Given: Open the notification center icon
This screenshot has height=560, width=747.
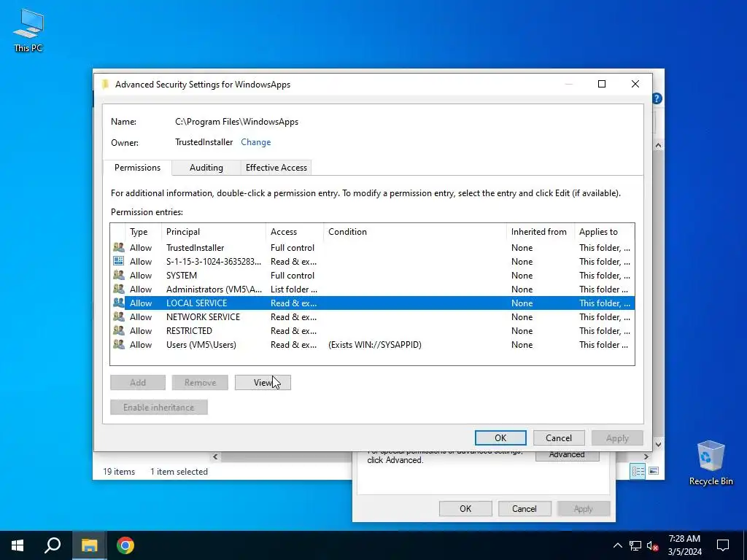Looking at the screenshot, I should (x=723, y=545).
